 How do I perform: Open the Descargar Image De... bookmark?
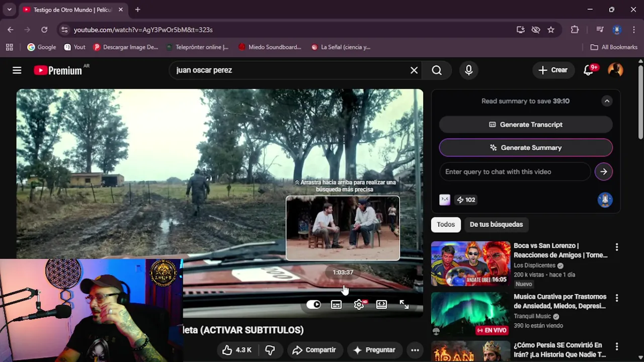pyautogui.click(x=126, y=47)
